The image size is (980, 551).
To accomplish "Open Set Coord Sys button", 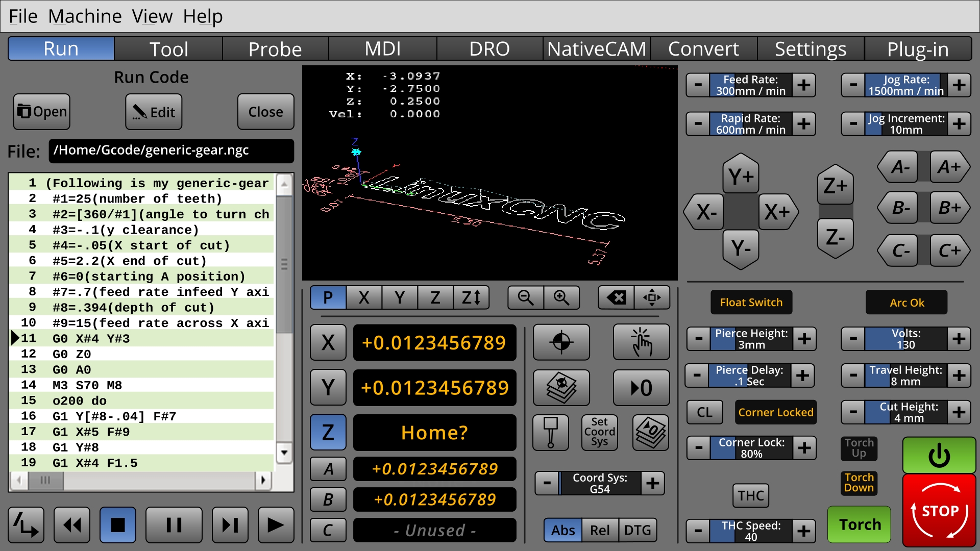I will [x=600, y=433].
